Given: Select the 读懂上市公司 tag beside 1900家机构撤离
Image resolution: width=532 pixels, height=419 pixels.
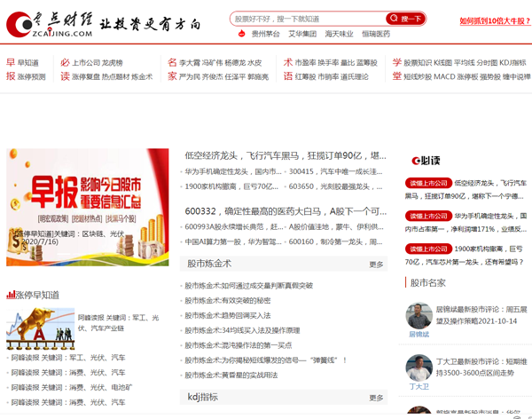Looking at the screenshot, I should [x=428, y=249].
